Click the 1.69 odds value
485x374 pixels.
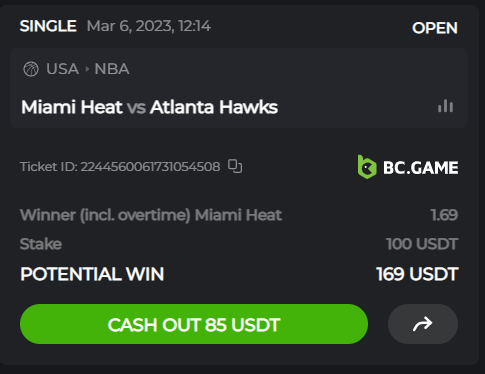[444, 215]
